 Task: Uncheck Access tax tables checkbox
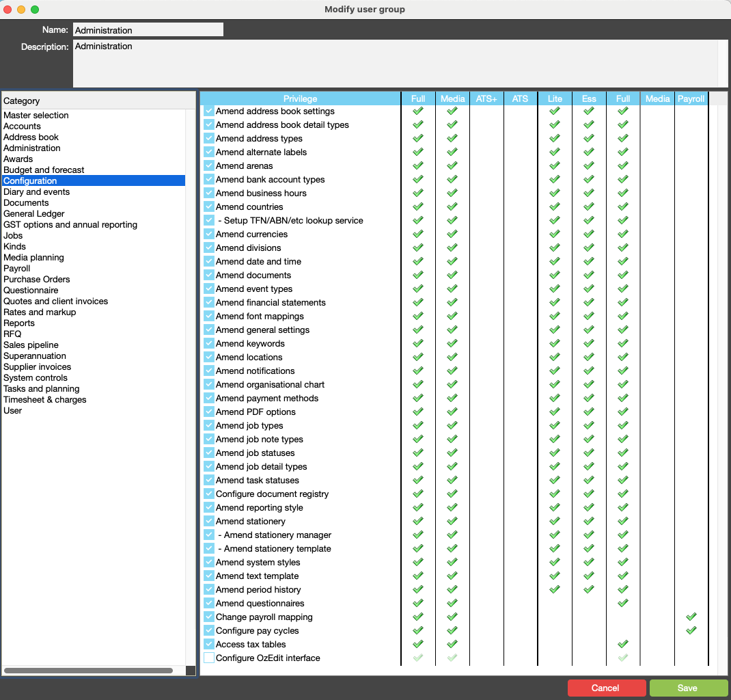pos(209,644)
